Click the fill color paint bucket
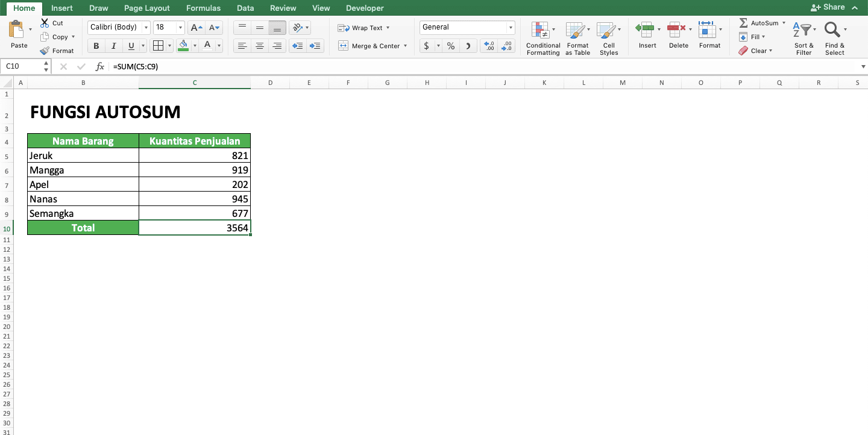 tap(183, 46)
